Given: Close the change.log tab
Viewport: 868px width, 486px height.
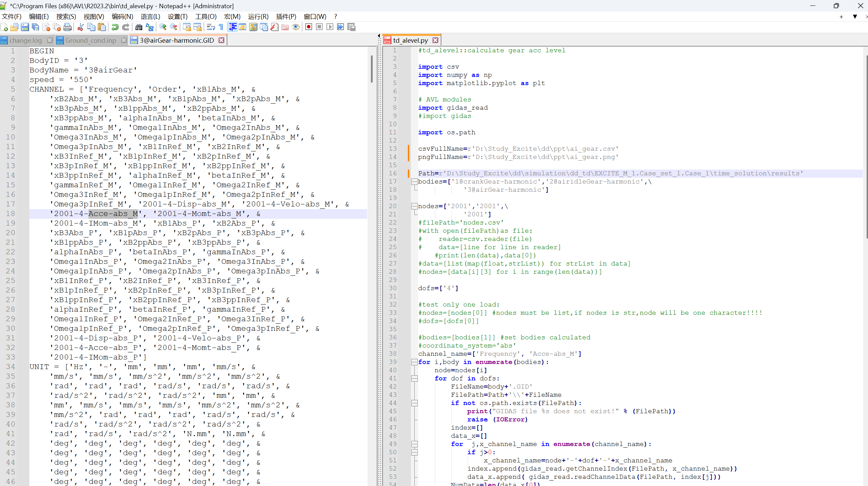Looking at the screenshot, I should pos(50,40).
